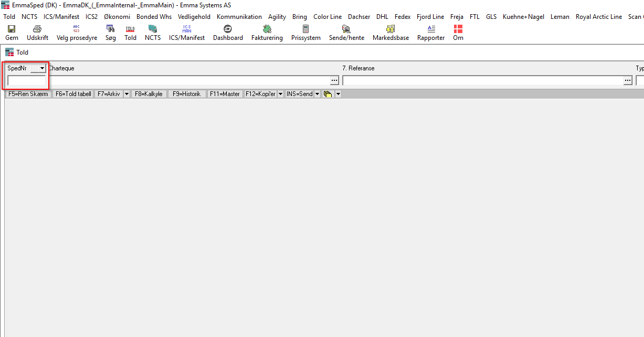The height and width of the screenshot is (337, 644).
Task: Open the NCTS truck icon in toolbar
Action: [x=153, y=29]
